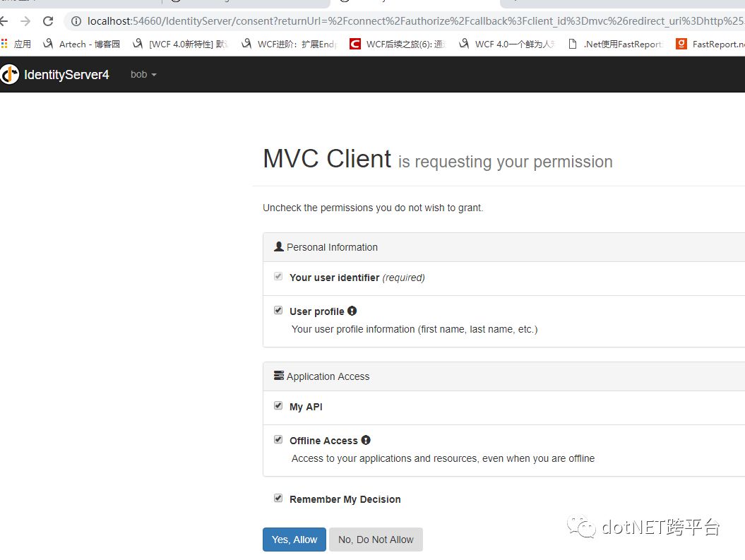Reload the current page
Viewport: 745px width, 560px height.
[48, 21]
